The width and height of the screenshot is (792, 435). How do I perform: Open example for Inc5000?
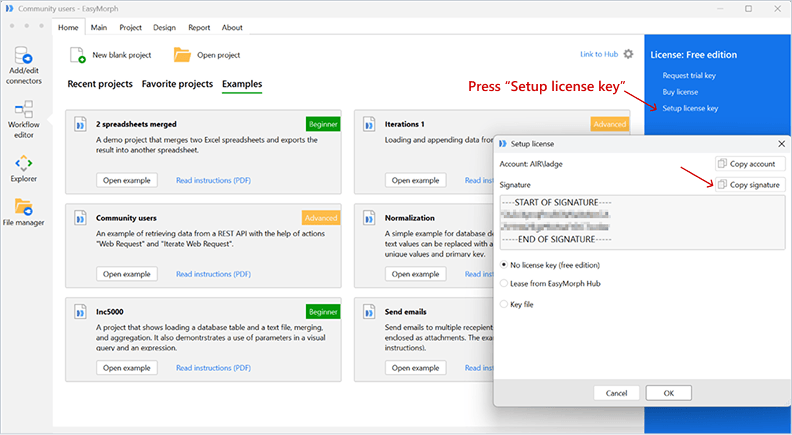[127, 368]
